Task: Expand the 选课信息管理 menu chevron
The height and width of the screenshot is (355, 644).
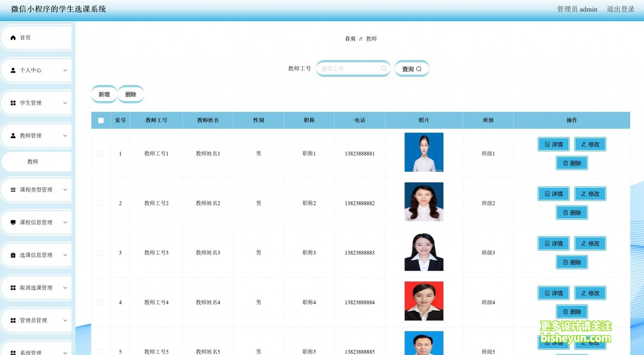Action: [x=65, y=255]
